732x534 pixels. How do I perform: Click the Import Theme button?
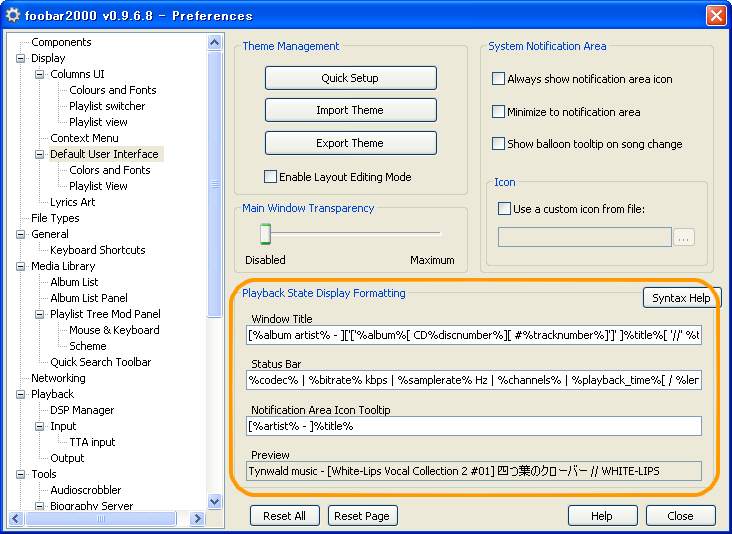click(x=351, y=110)
